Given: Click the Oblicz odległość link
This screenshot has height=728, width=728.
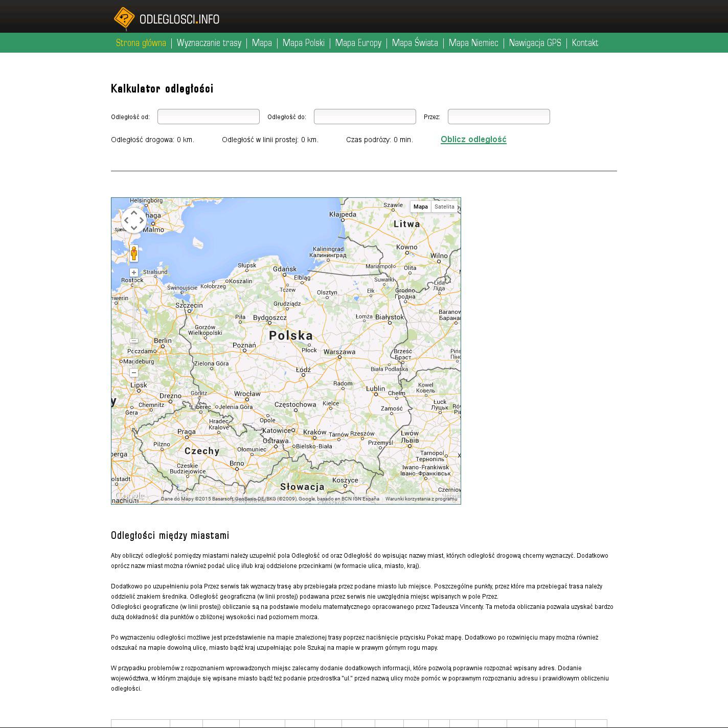Looking at the screenshot, I should (x=473, y=140).
